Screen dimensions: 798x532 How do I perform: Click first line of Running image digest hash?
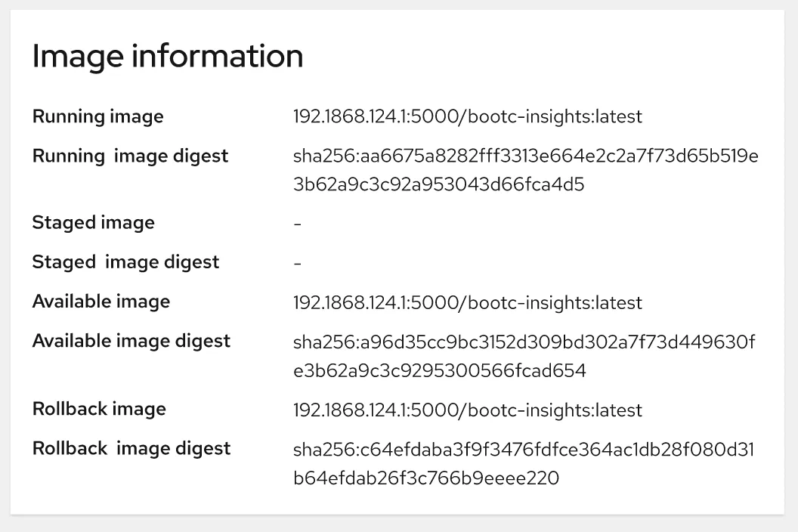pyautogui.click(x=525, y=156)
